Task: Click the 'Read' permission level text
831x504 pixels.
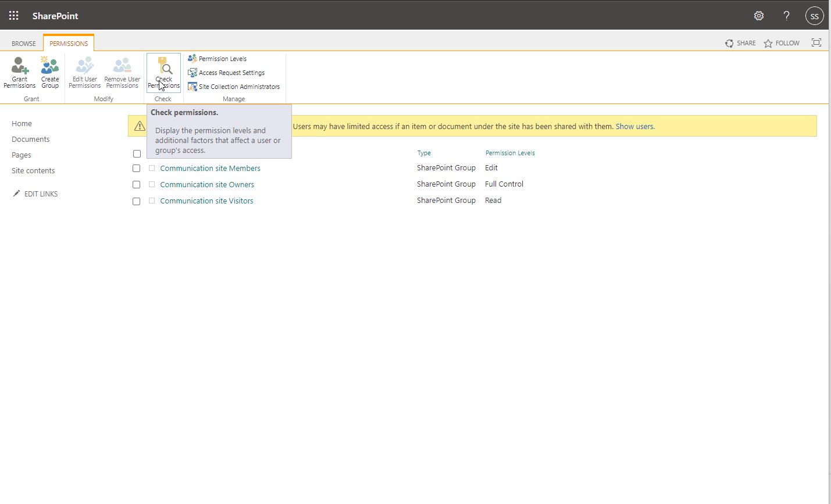Action: pos(493,201)
